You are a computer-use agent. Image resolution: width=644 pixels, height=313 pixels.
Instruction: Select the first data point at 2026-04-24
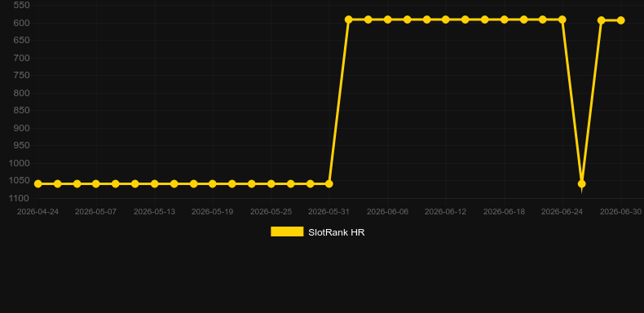click(x=38, y=183)
